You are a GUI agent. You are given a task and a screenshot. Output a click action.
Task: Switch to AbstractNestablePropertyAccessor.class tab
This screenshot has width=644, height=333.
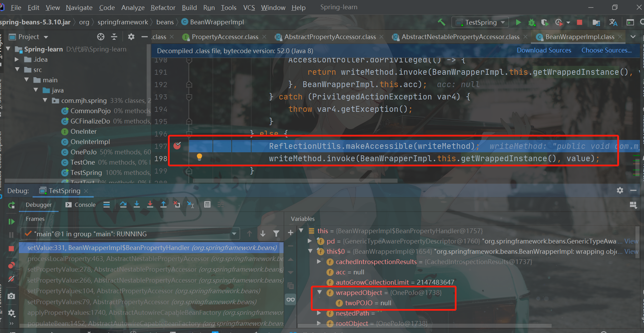tap(460, 37)
